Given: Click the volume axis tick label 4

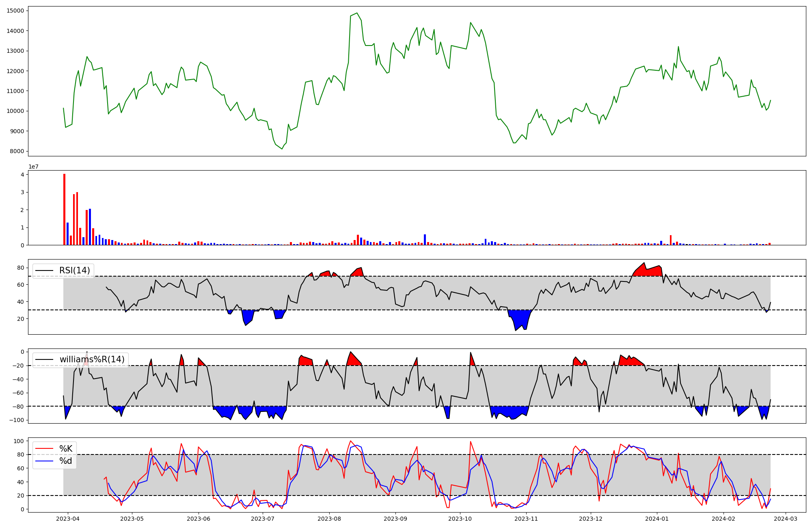Looking at the screenshot, I should pos(22,175).
